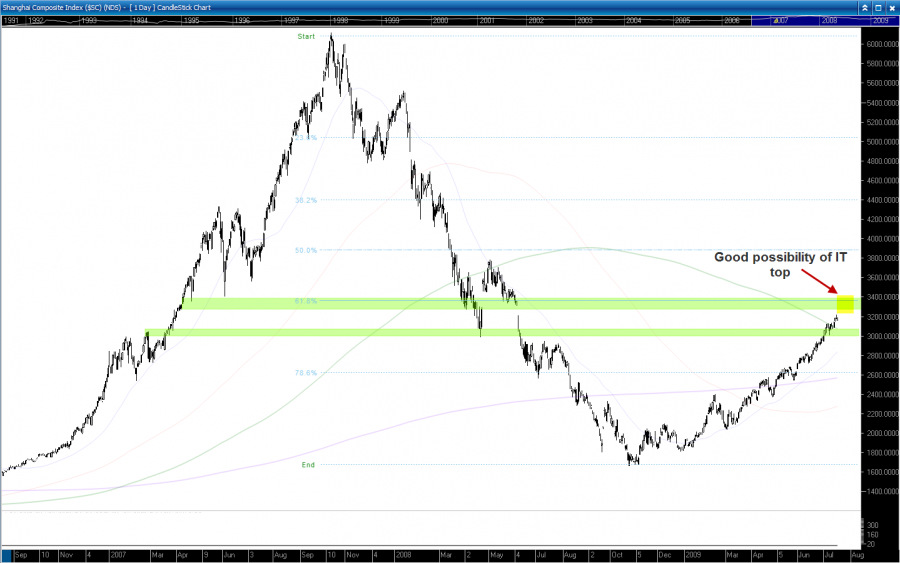
Task: Click Dec on the bottom date axis
Action: [665, 556]
